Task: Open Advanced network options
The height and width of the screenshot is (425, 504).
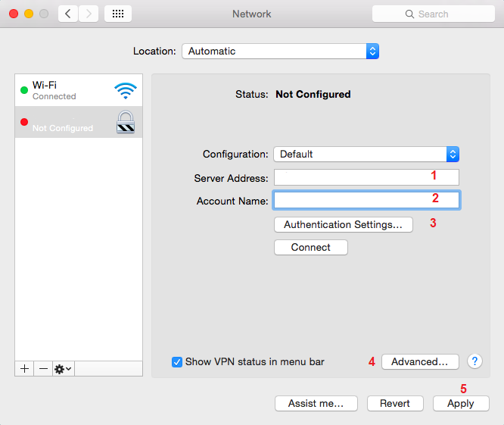Action: [x=419, y=361]
